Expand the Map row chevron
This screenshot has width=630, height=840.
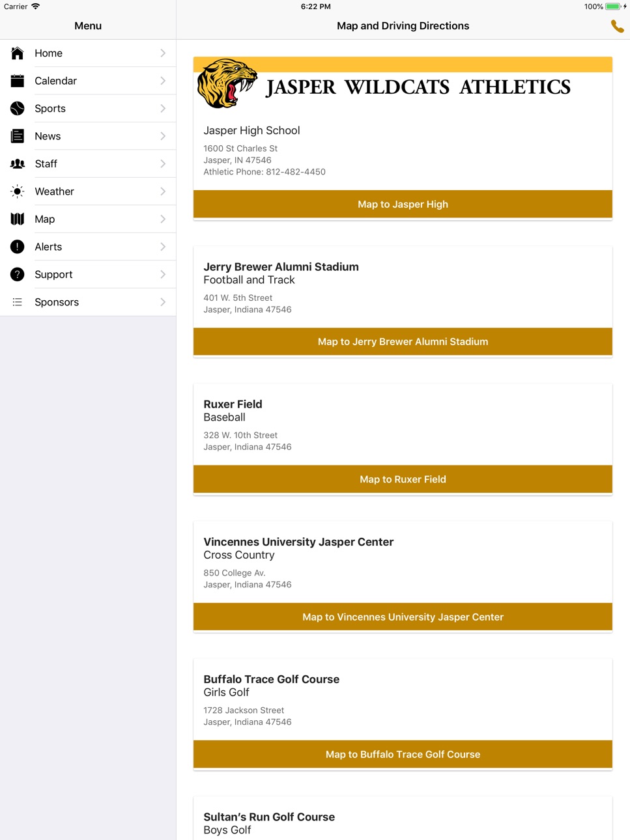point(163,219)
